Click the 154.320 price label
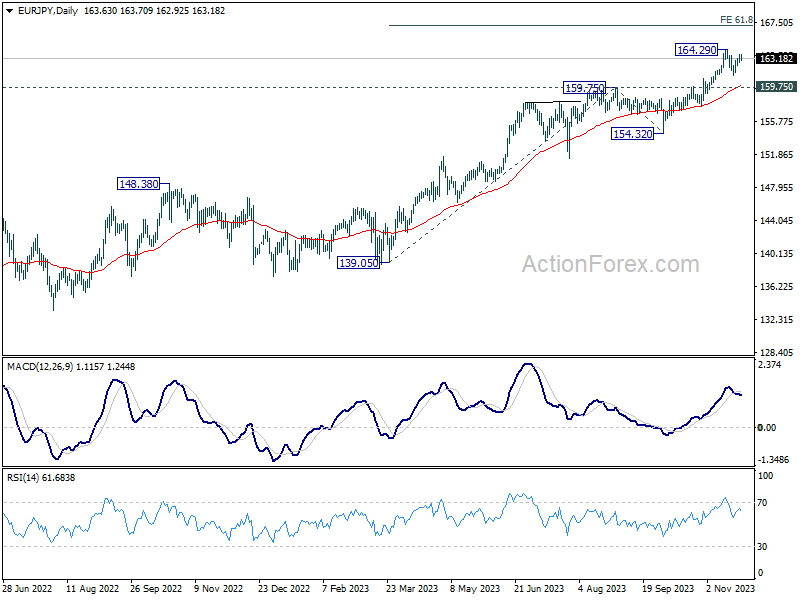Viewport: 800px width, 600px height. tap(632, 134)
